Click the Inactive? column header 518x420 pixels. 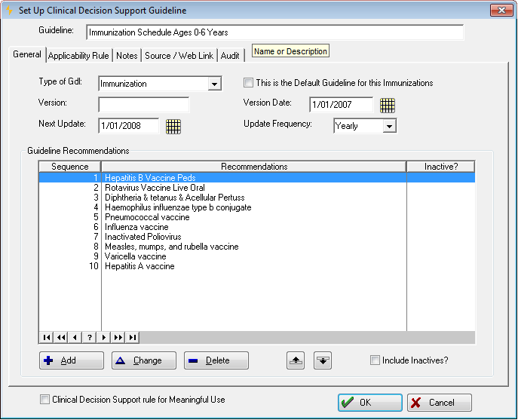point(441,167)
